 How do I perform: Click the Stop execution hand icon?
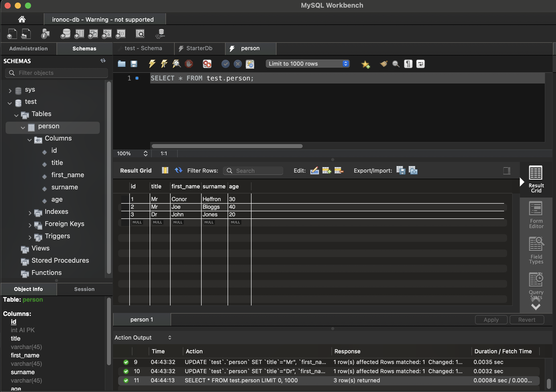coord(189,64)
